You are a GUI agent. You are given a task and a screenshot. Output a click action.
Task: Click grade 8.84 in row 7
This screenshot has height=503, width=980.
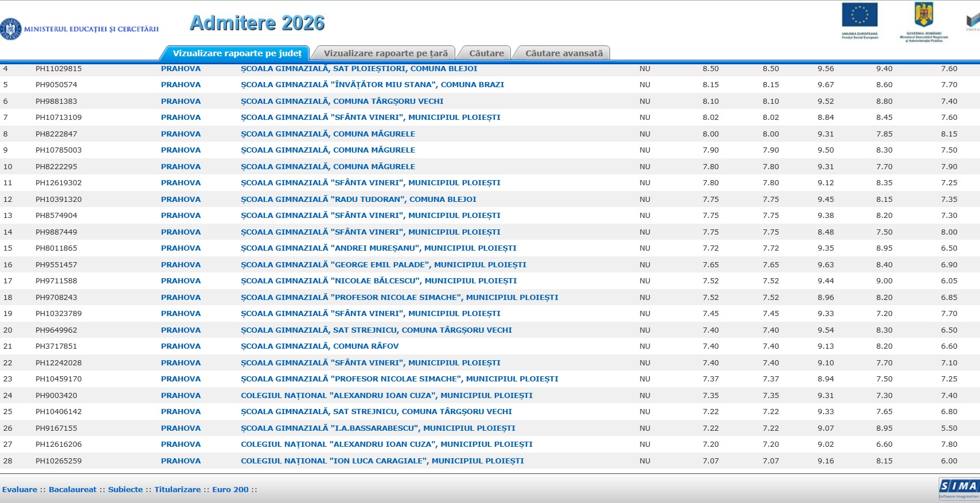826,117
